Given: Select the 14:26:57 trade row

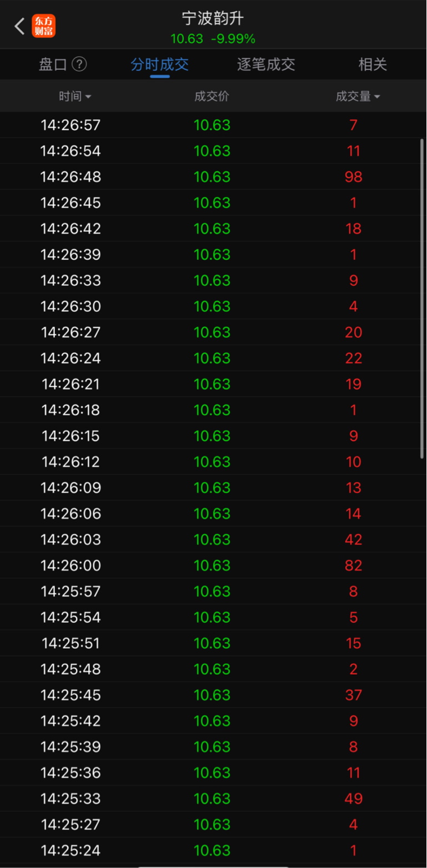Looking at the screenshot, I should (x=213, y=125).
